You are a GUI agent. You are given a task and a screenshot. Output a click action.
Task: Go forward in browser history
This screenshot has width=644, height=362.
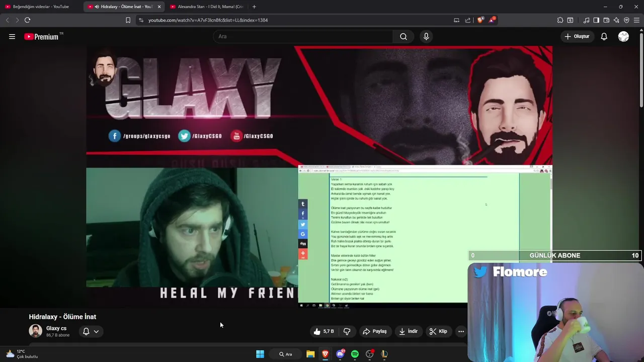click(17, 20)
